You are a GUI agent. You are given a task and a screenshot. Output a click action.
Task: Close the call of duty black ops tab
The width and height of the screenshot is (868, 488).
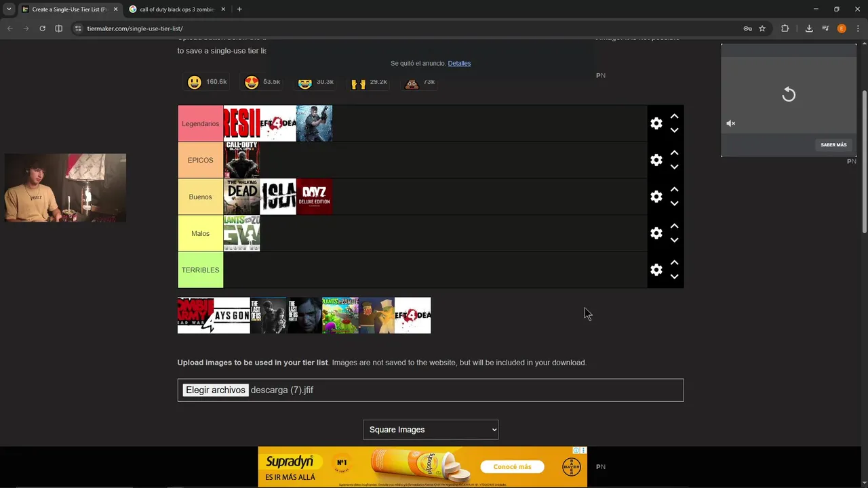pos(223,9)
